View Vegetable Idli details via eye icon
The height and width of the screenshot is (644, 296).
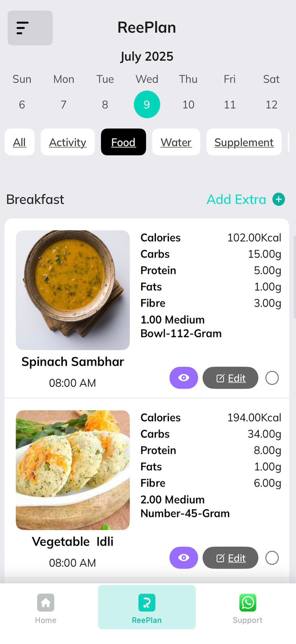tap(184, 558)
